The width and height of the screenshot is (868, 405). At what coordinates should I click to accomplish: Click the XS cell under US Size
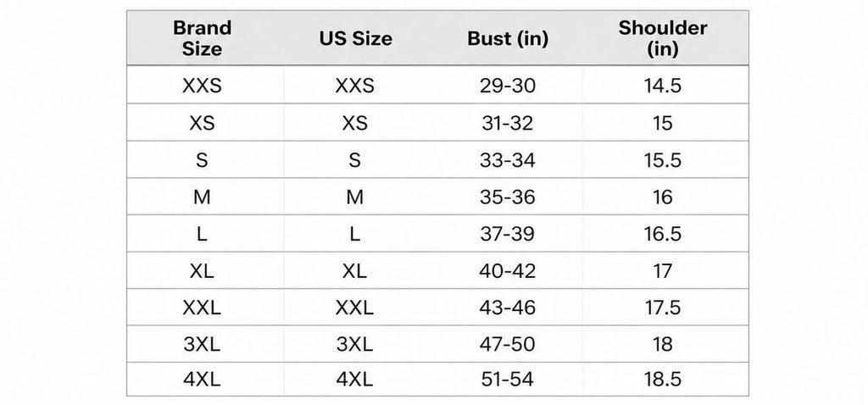pyautogui.click(x=355, y=123)
